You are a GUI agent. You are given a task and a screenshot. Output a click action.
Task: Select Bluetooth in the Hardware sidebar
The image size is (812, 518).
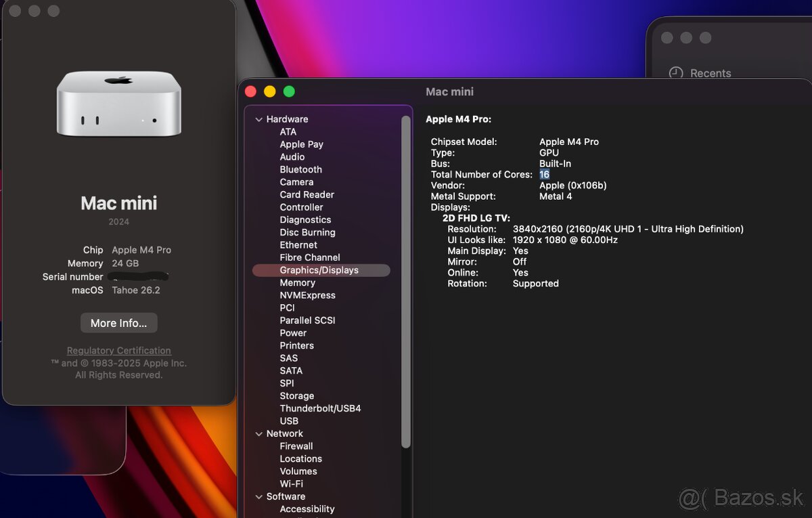300,169
